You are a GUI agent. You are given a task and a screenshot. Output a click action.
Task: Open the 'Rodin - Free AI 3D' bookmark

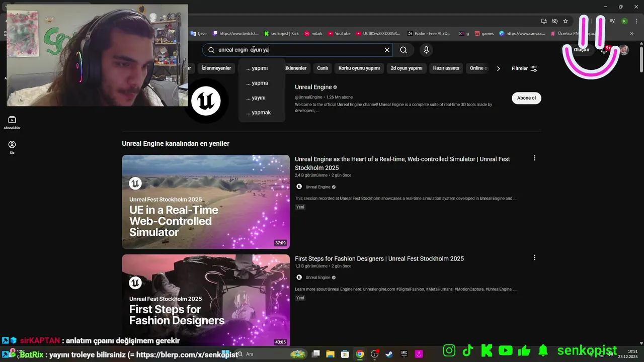pos(429,34)
